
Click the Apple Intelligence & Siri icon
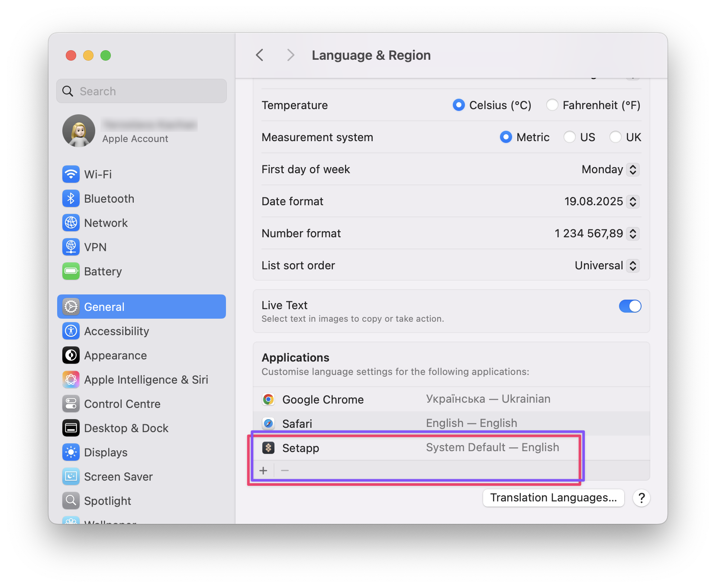point(71,380)
